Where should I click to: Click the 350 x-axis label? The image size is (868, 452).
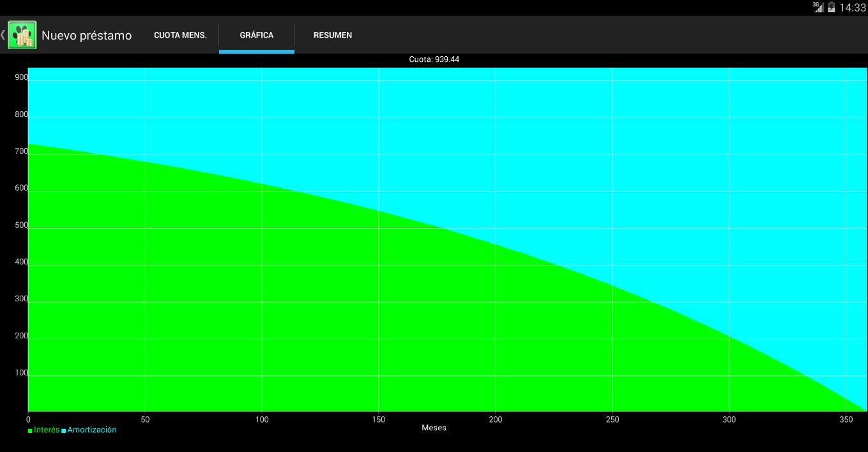coord(846,419)
